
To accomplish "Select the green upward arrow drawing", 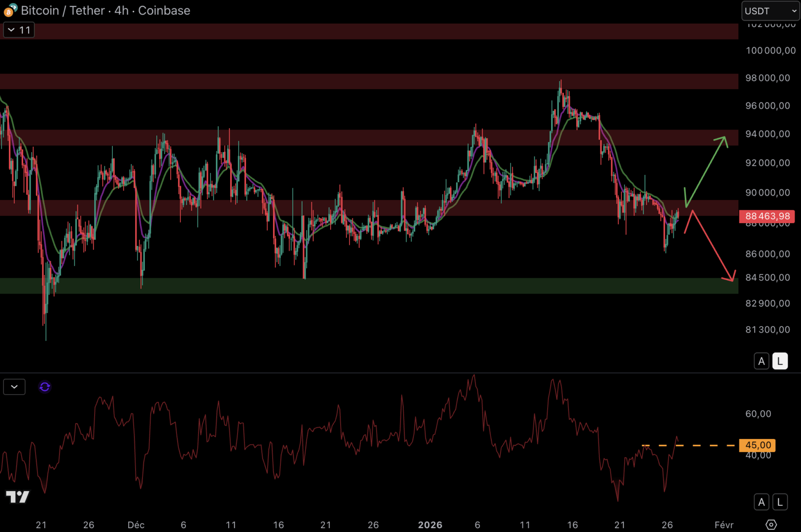I will click(705, 172).
